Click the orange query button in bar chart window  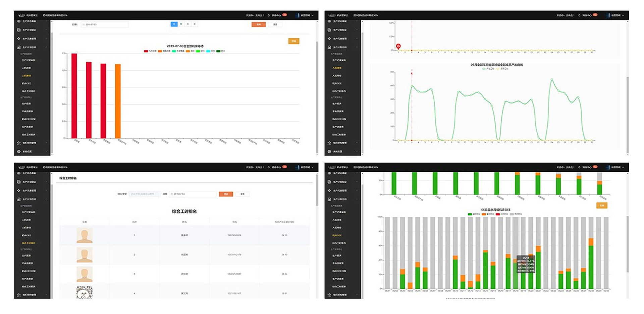259,24
